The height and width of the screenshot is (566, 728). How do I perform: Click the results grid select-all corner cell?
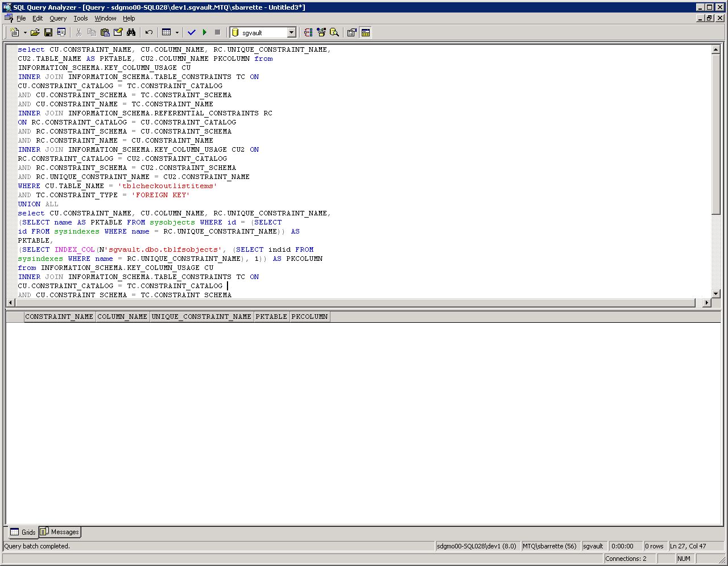pyautogui.click(x=15, y=317)
